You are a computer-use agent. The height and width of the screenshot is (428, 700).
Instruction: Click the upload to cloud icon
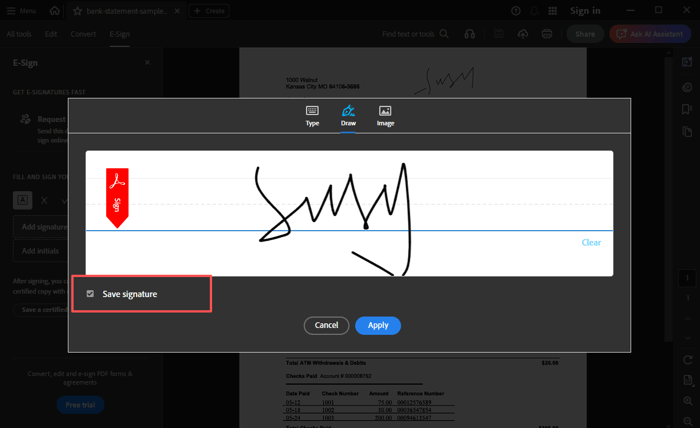(x=523, y=34)
